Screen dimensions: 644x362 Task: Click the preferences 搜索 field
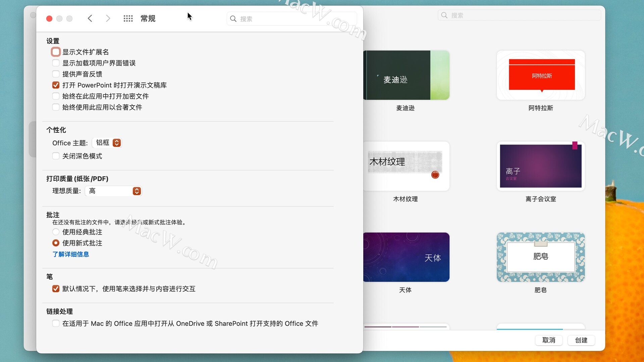pos(292,19)
